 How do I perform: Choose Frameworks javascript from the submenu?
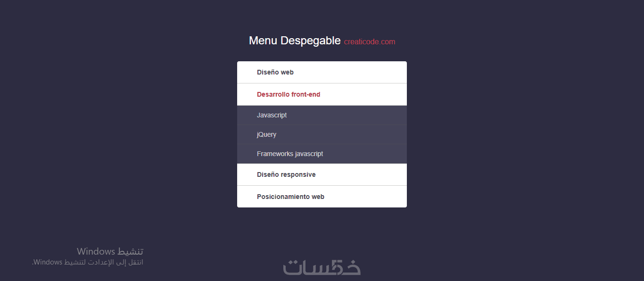290,154
